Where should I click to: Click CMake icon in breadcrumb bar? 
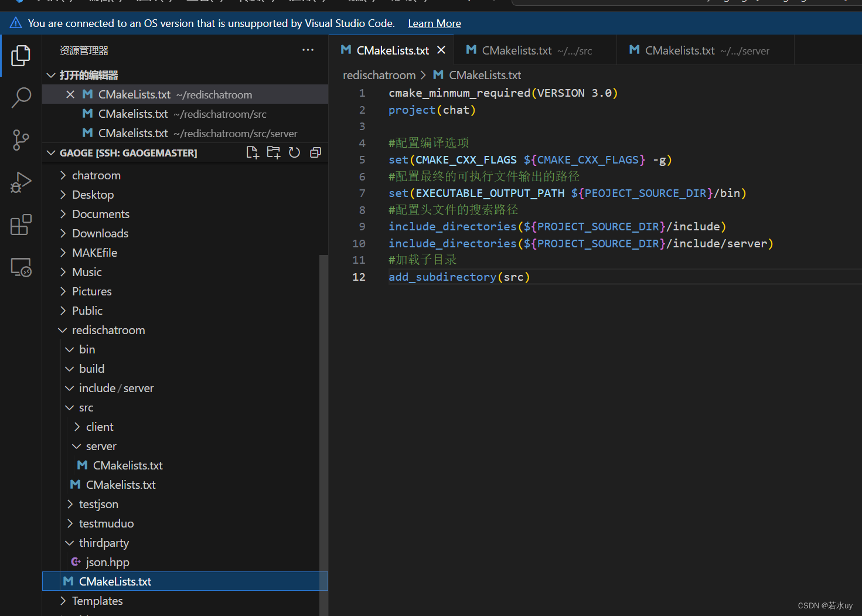[x=438, y=75]
